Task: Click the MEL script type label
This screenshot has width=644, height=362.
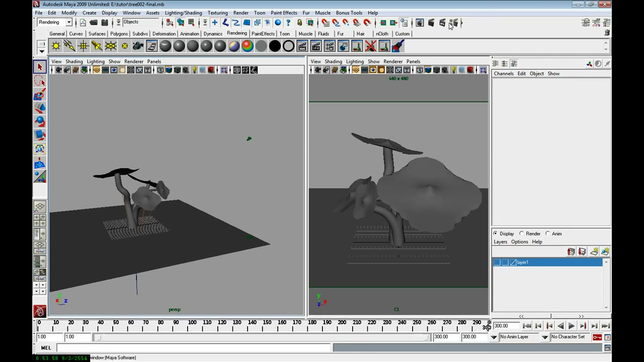Action: click(x=46, y=348)
